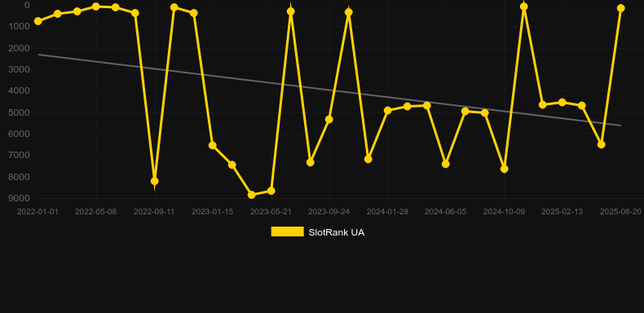The height and width of the screenshot is (313, 644).
Task: Click the lowest data point below 9000 gridline
Action: [252, 195]
